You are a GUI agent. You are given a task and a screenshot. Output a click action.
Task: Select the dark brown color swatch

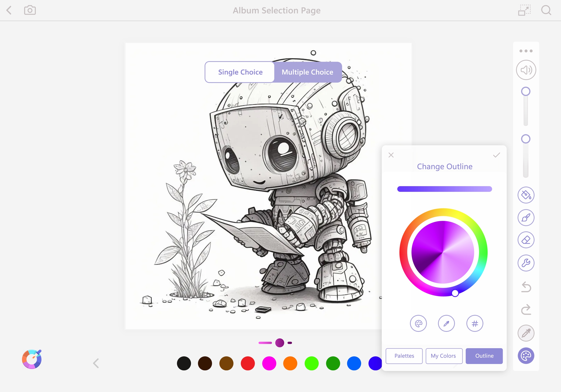pyautogui.click(x=205, y=363)
